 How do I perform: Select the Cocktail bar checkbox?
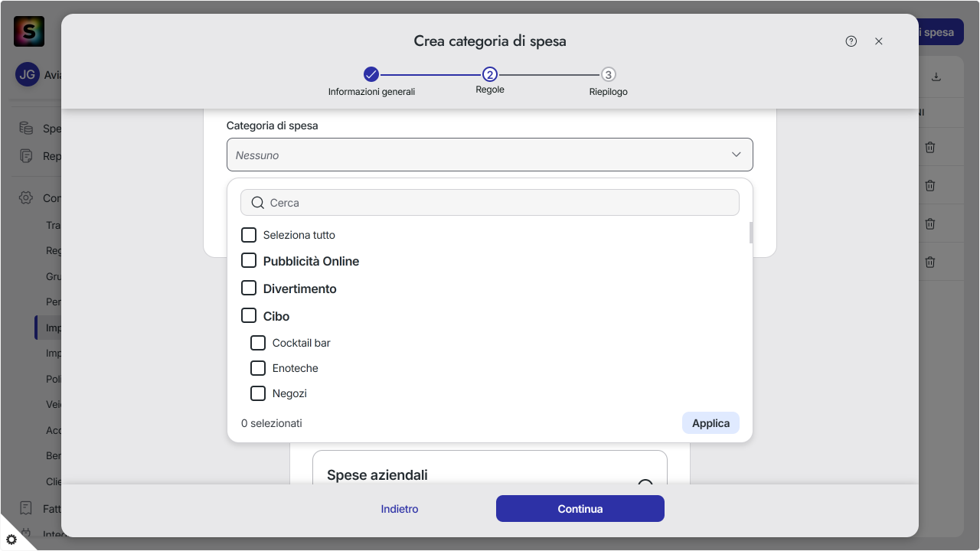258,343
